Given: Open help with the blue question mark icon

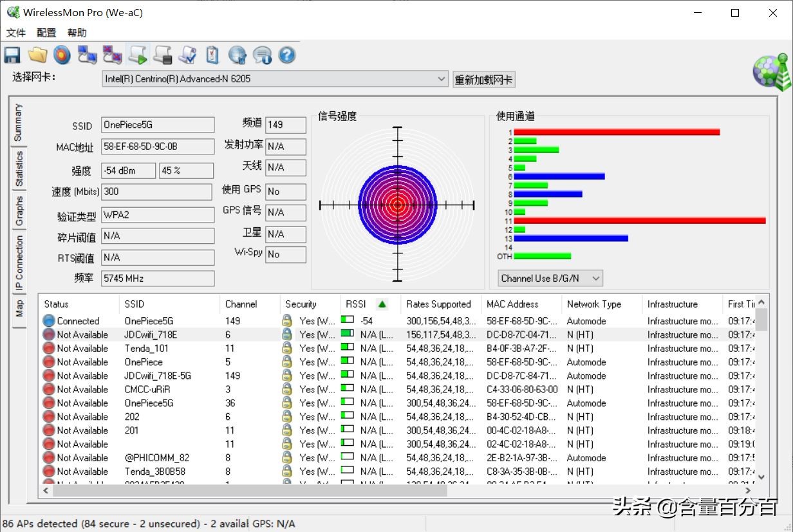Looking at the screenshot, I should pyautogui.click(x=287, y=55).
